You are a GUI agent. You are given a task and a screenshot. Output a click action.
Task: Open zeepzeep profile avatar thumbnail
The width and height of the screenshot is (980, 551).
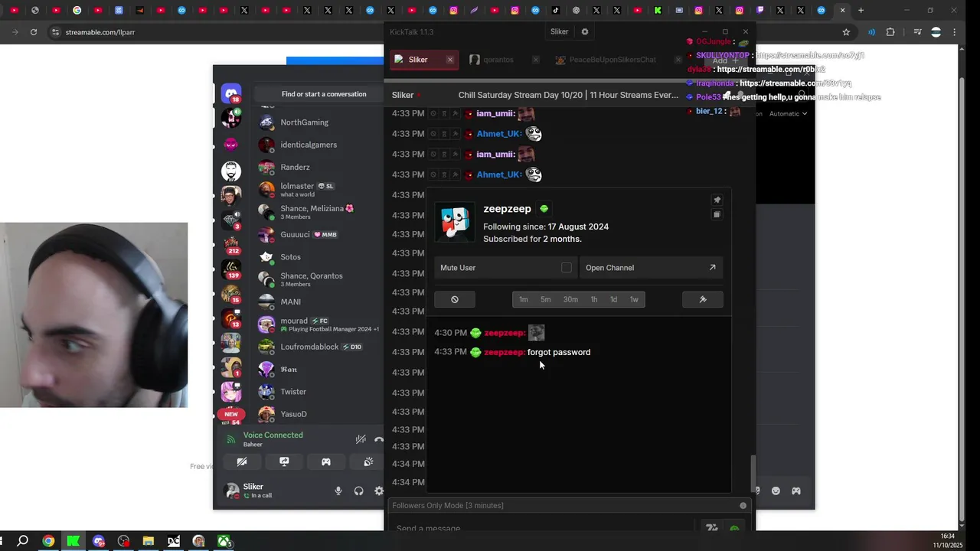[455, 223]
